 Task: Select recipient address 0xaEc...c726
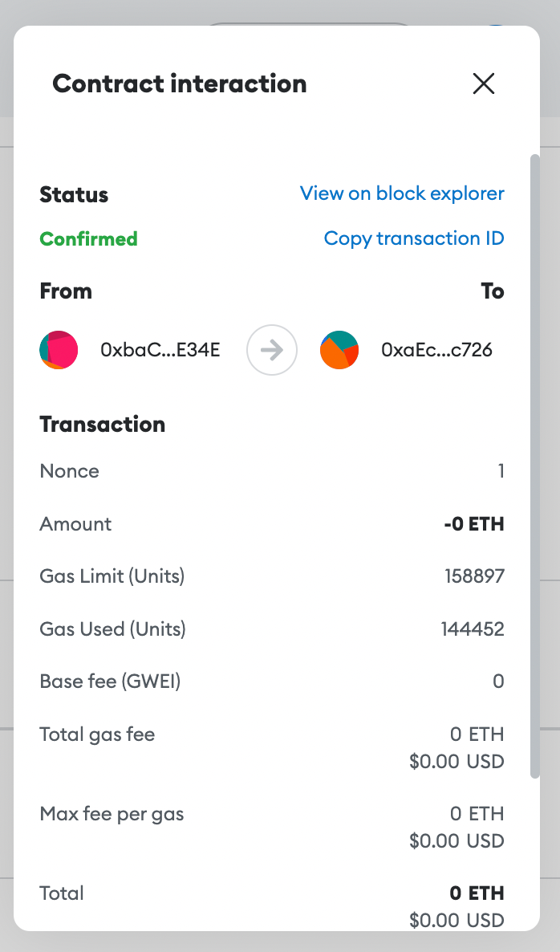(x=437, y=350)
